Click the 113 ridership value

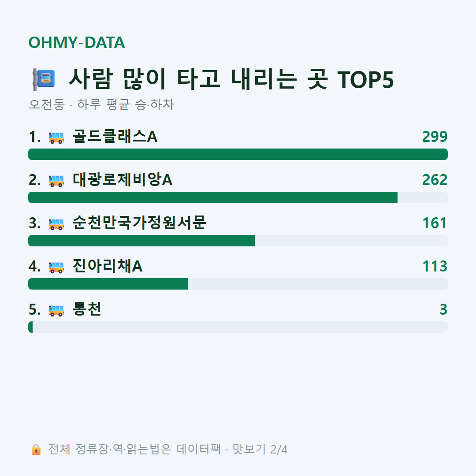point(435,266)
